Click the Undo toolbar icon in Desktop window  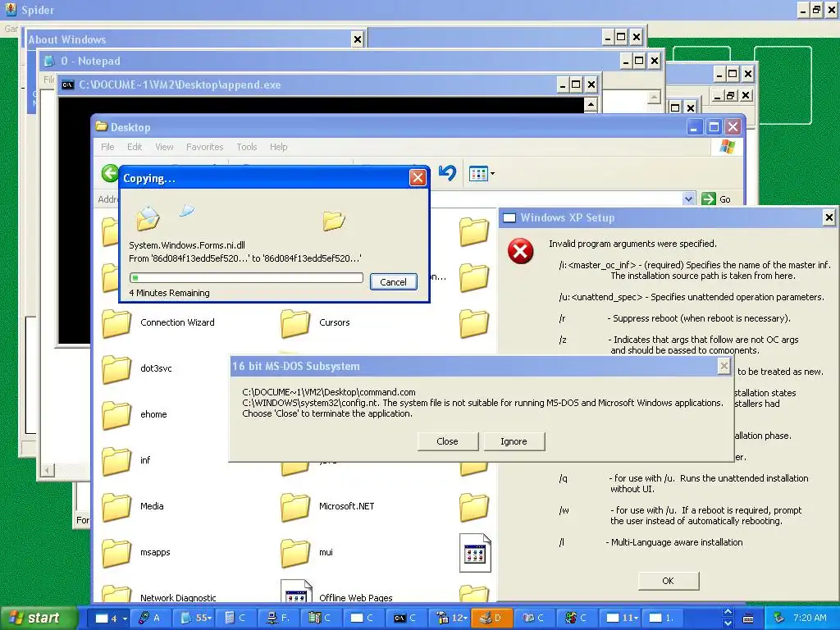447,172
